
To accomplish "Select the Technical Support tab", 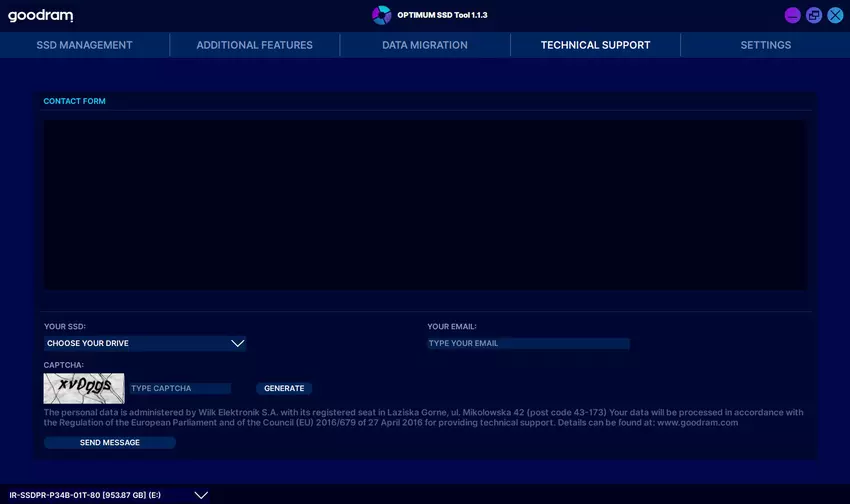I will pos(595,45).
